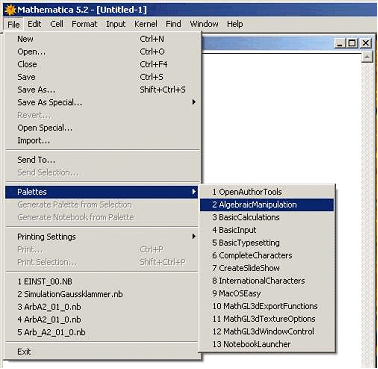
Task: Close the Untitled-1 notebook window
Action: click(x=366, y=43)
